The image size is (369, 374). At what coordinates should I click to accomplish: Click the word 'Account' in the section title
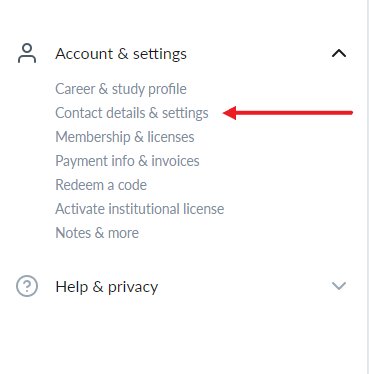[84, 54]
